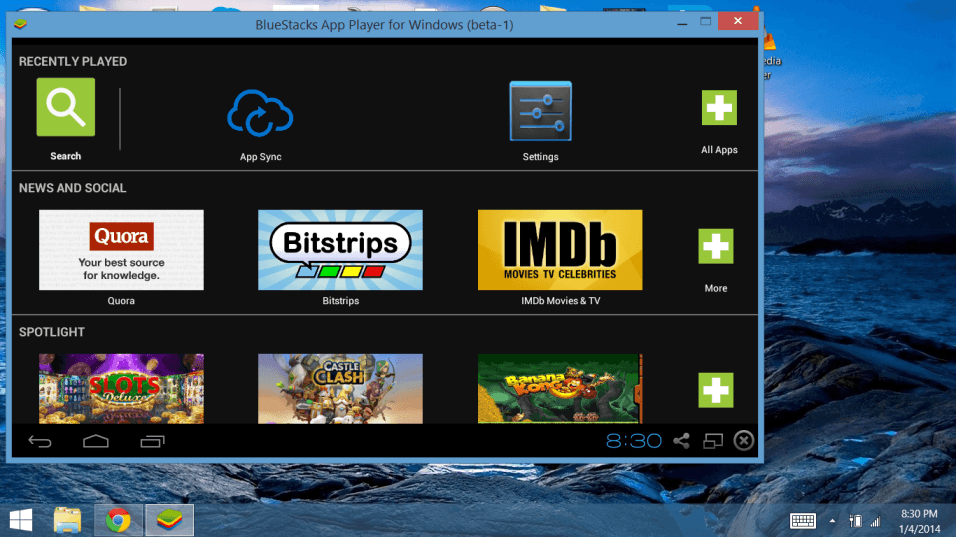Open Google Chrome from the taskbar
This screenshot has height=537, width=956.
[x=118, y=521]
